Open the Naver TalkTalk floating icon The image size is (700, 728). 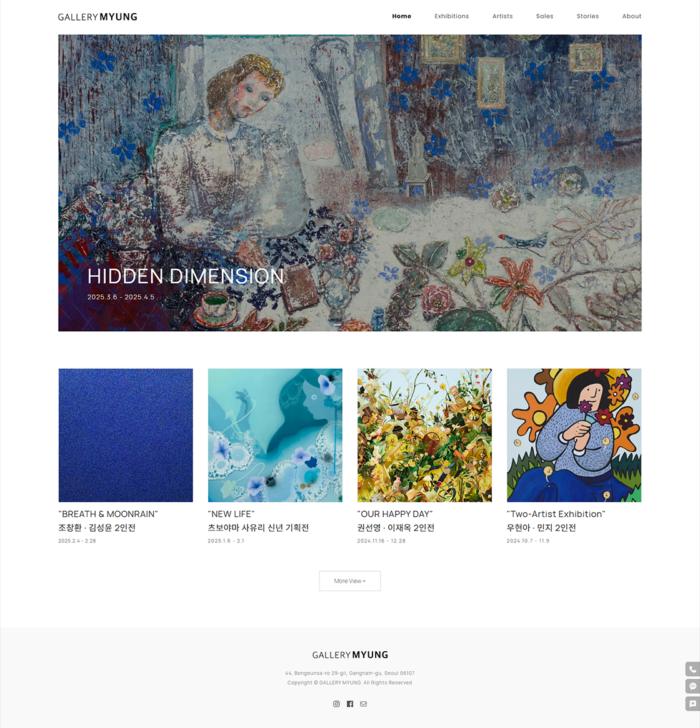692,704
